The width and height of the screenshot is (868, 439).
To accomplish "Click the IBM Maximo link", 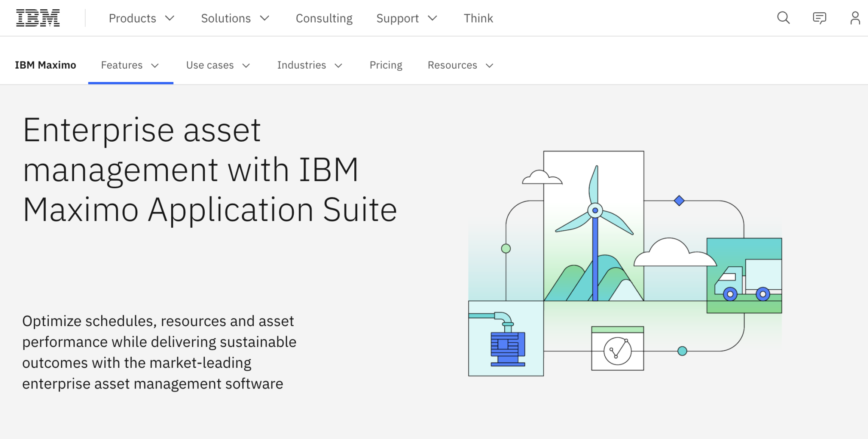I will [x=45, y=65].
